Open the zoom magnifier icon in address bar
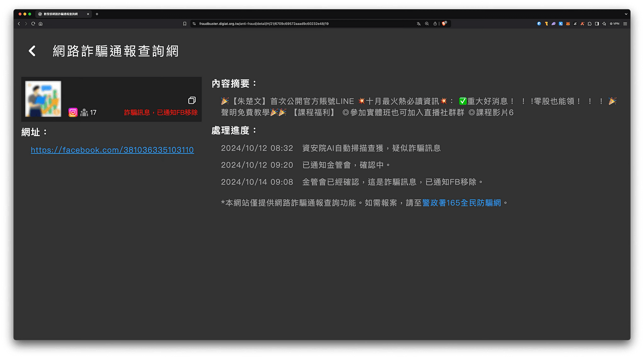644x358 pixels. (x=427, y=24)
